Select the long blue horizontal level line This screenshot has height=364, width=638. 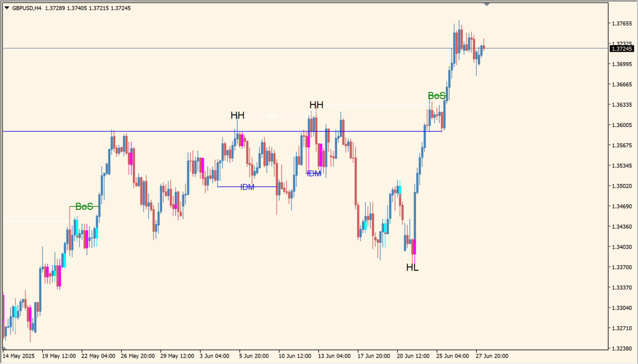[148, 132]
